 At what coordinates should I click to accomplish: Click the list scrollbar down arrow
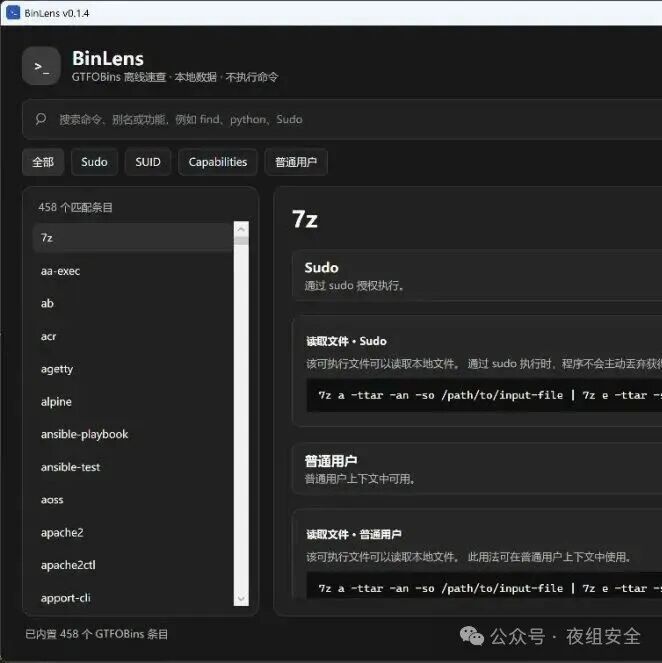point(241,598)
